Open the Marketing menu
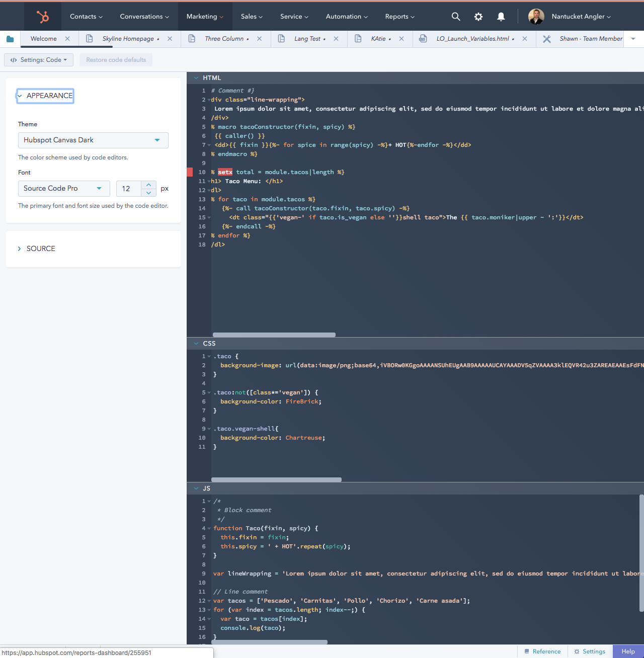This screenshot has height=658, width=644. [204, 17]
